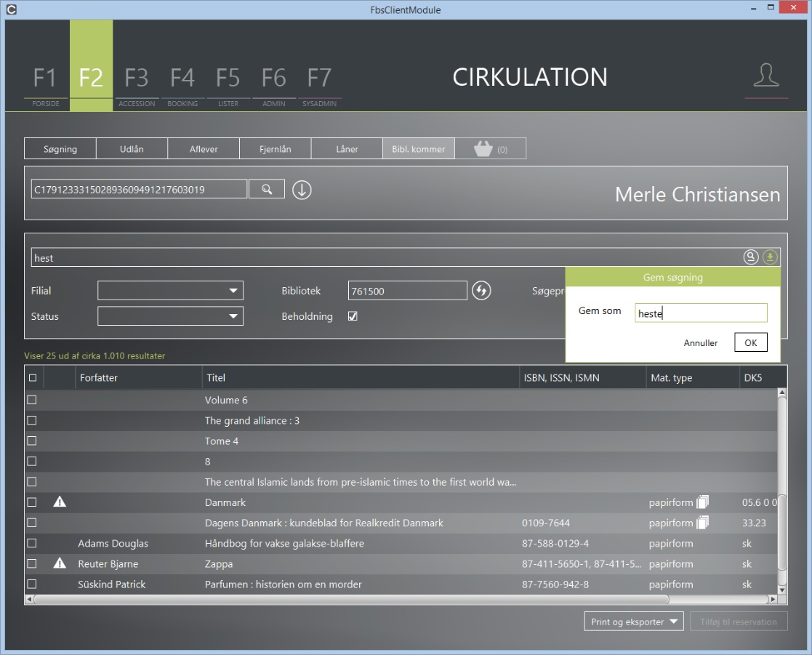Viewport: 812px width, 655px height.
Task: Click the magnifier search button beside borrower ID
Action: pos(267,189)
